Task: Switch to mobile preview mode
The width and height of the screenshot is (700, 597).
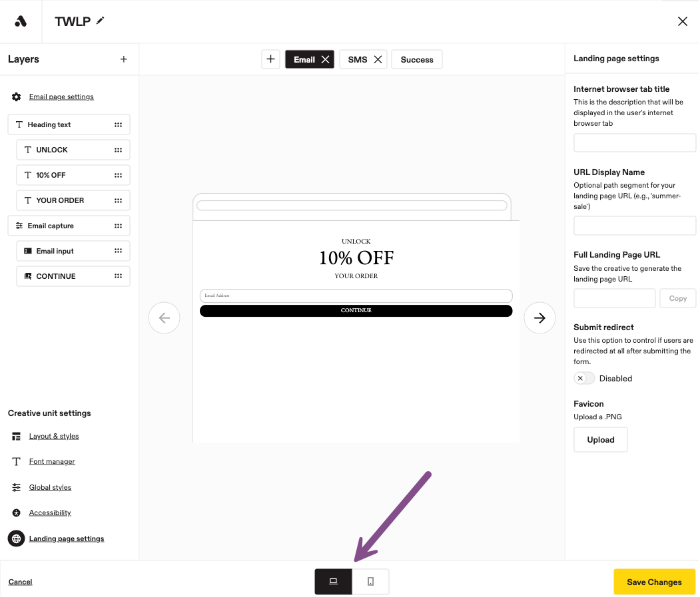Action: [370, 582]
